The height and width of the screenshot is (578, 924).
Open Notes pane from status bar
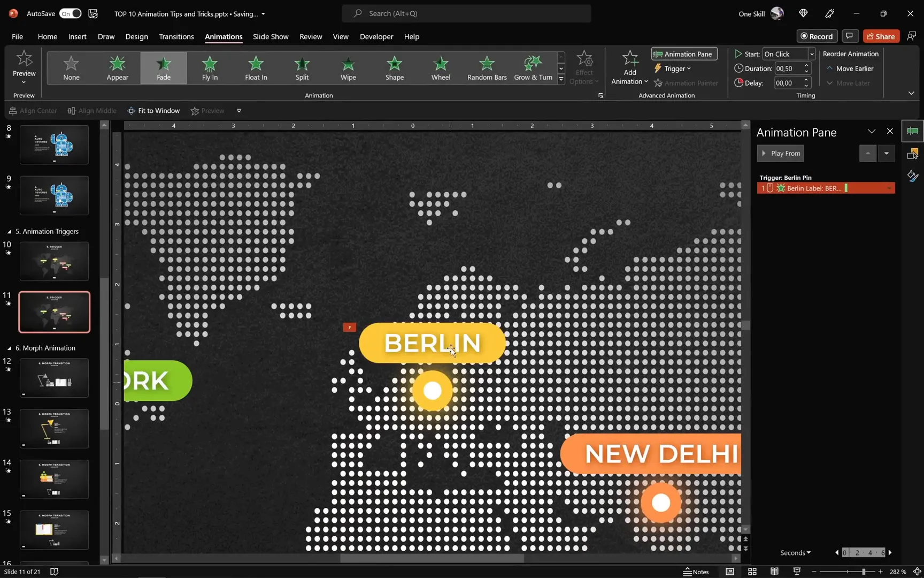696,572
